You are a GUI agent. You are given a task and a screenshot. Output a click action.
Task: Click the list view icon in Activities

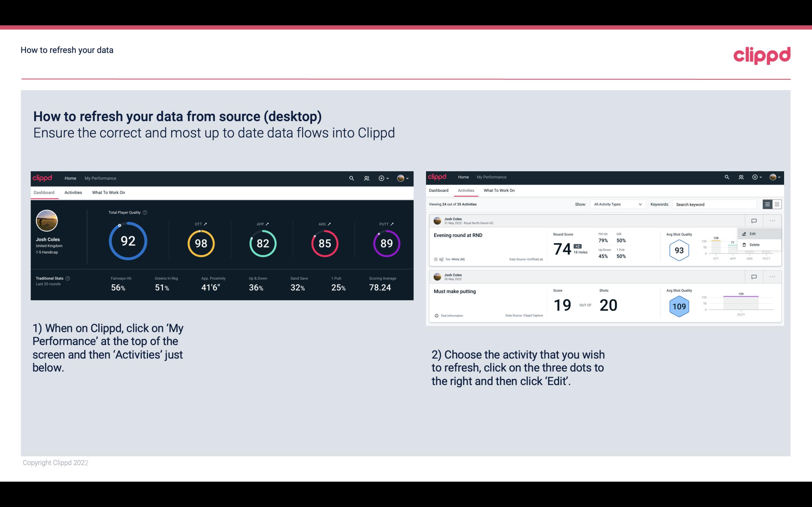768,204
